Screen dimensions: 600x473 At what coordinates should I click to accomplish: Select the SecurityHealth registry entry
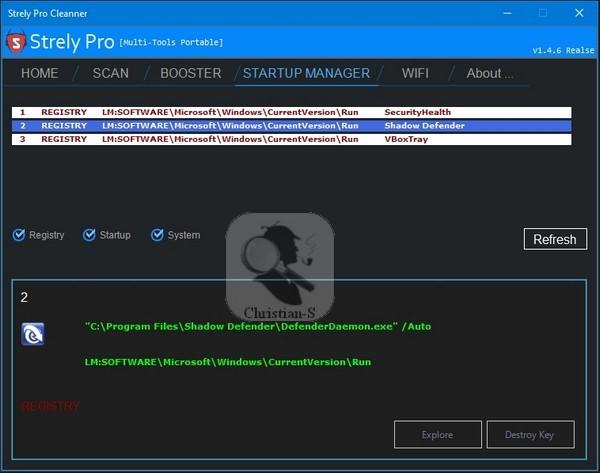(292, 112)
